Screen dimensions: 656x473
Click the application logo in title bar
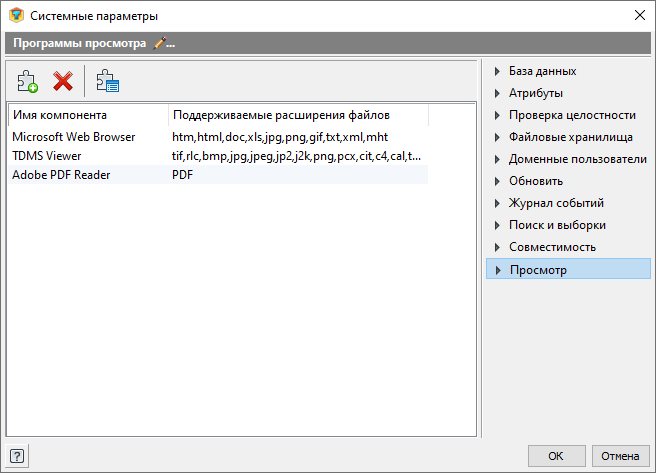click(16, 15)
